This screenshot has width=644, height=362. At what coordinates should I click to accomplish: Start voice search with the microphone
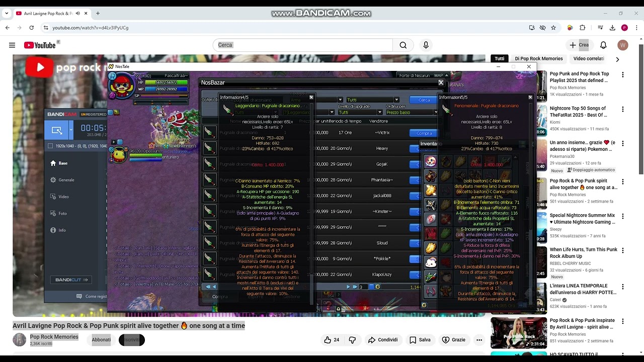[x=426, y=45]
